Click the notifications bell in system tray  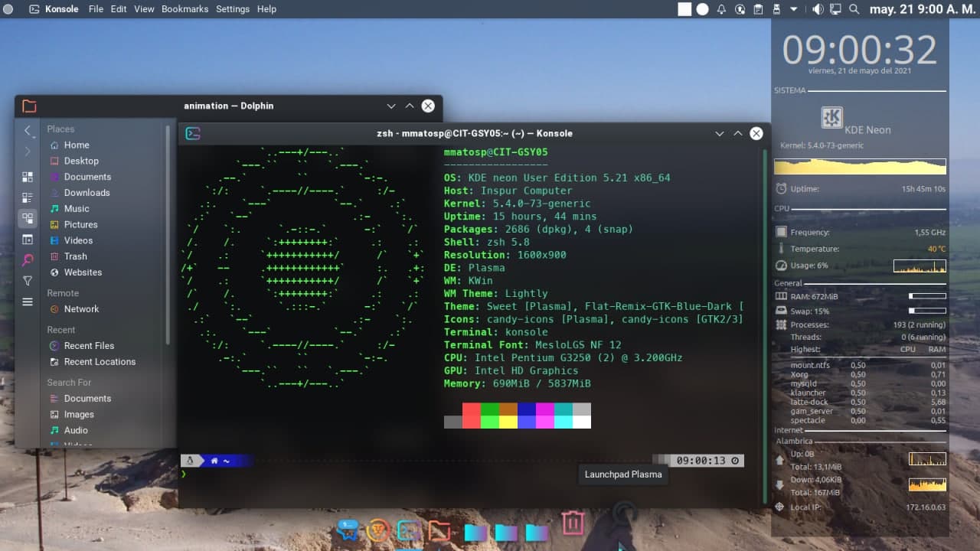tap(721, 9)
